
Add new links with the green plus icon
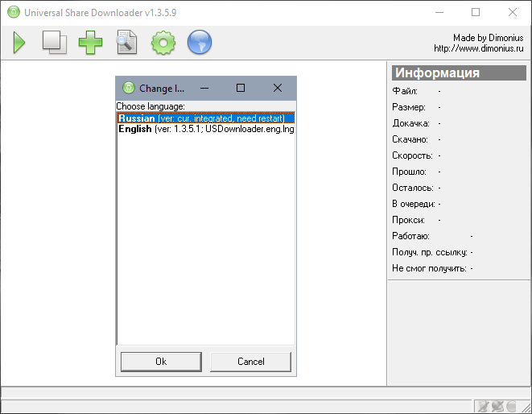(x=90, y=43)
